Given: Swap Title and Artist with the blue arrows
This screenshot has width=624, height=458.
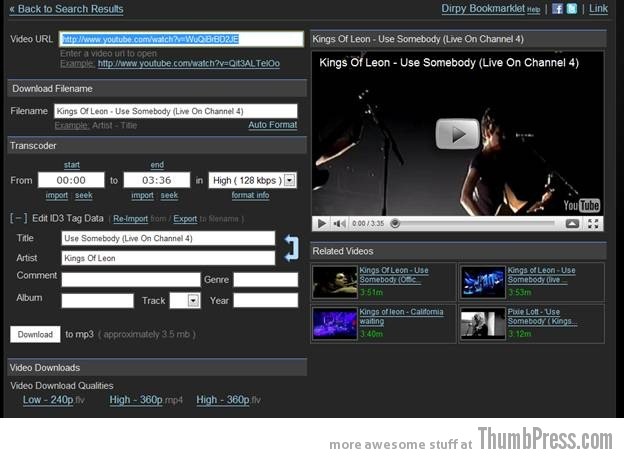Looking at the screenshot, I should point(291,248).
